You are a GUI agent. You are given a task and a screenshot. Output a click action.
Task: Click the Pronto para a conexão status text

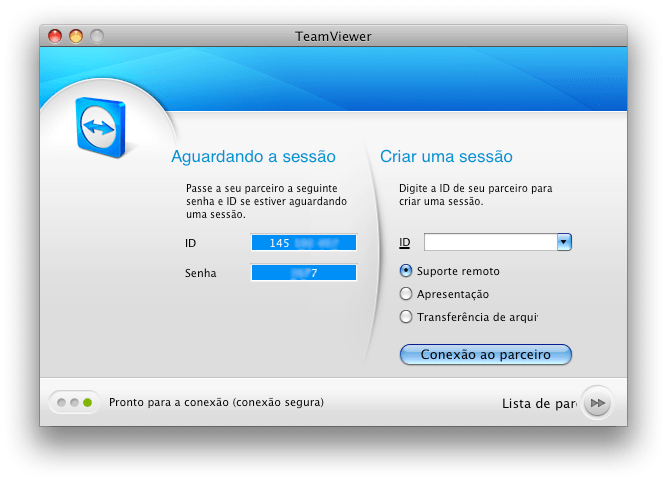pos(216,402)
